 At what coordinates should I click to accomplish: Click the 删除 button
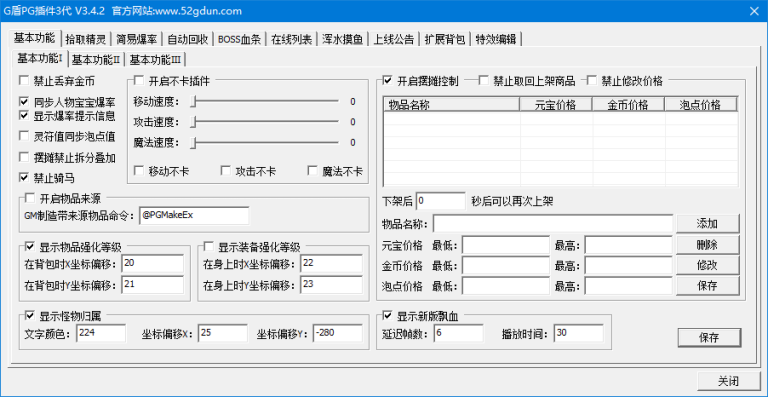pos(707,244)
